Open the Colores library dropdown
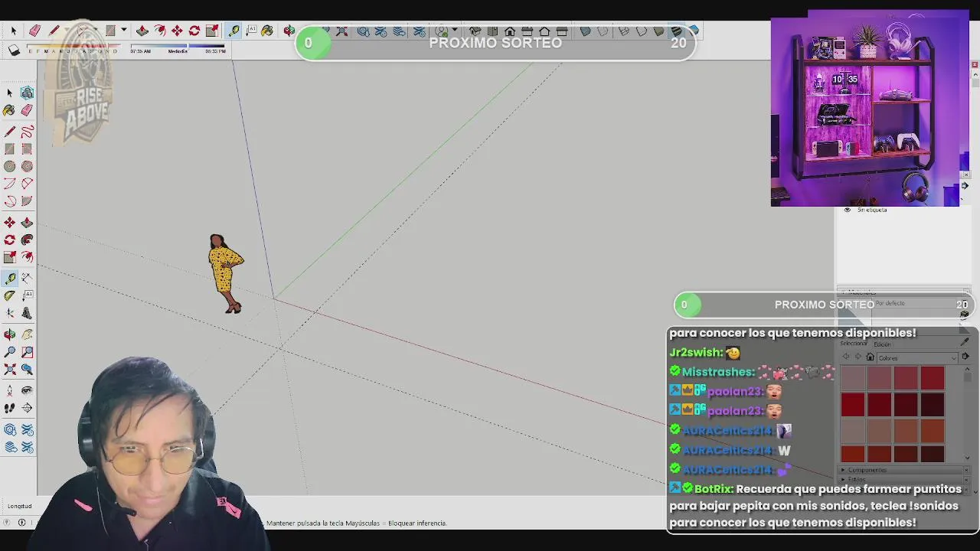This screenshot has width=980, height=551. (917, 357)
